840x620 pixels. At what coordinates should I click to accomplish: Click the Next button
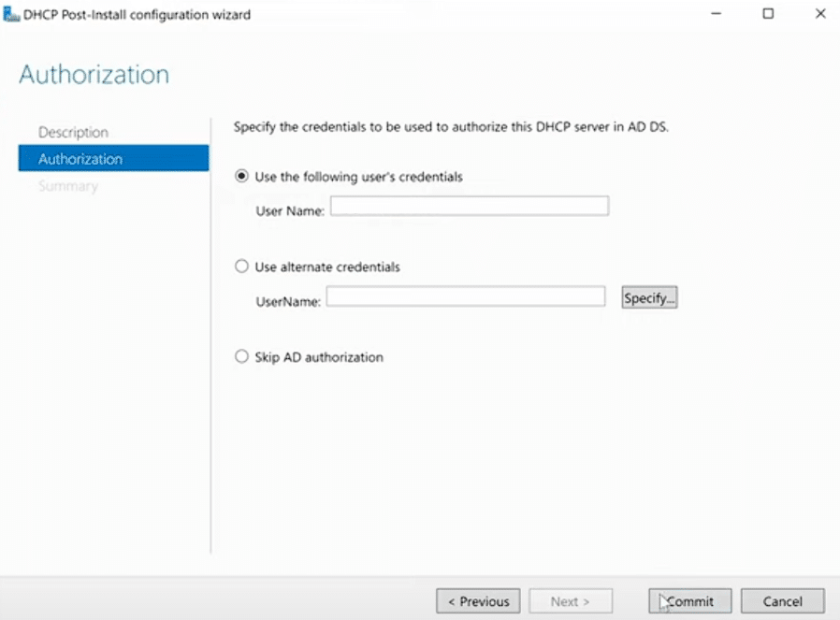point(570,601)
